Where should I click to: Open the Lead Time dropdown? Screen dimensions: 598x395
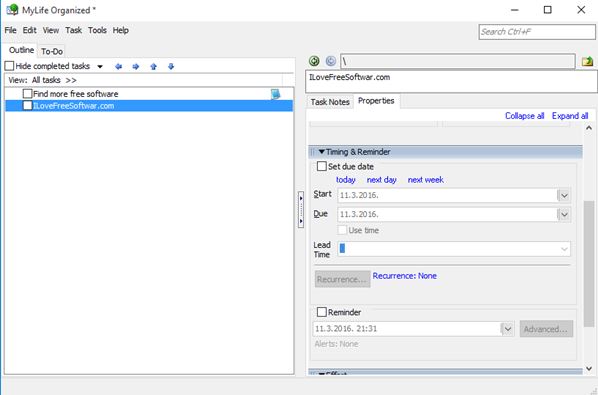pyautogui.click(x=564, y=249)
